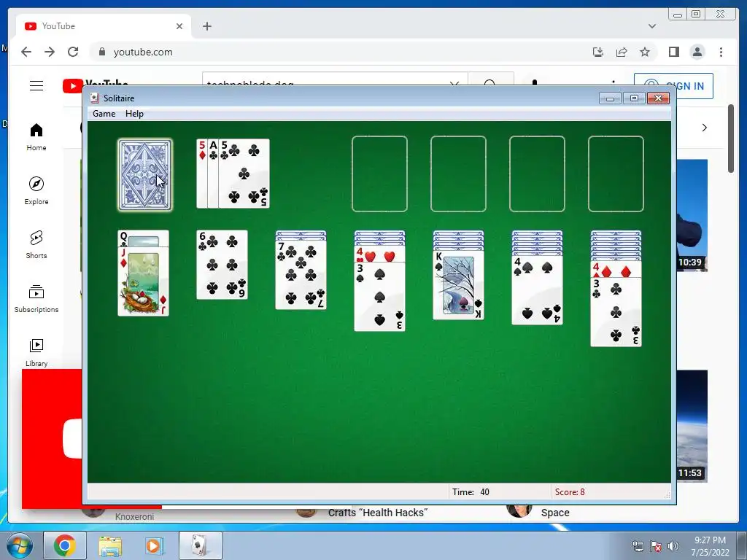Image resolution: width=747 pixels, height=560 pixels.
Task: Open the Windows Start menu
Action: point(20,545)
